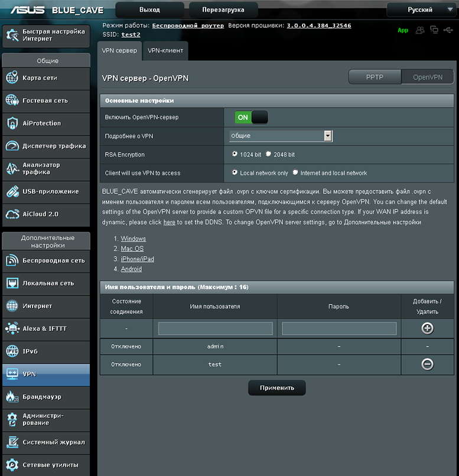Click the USB application icon
This screenshot has height=476, width=459.
click(x=12, y=191)
